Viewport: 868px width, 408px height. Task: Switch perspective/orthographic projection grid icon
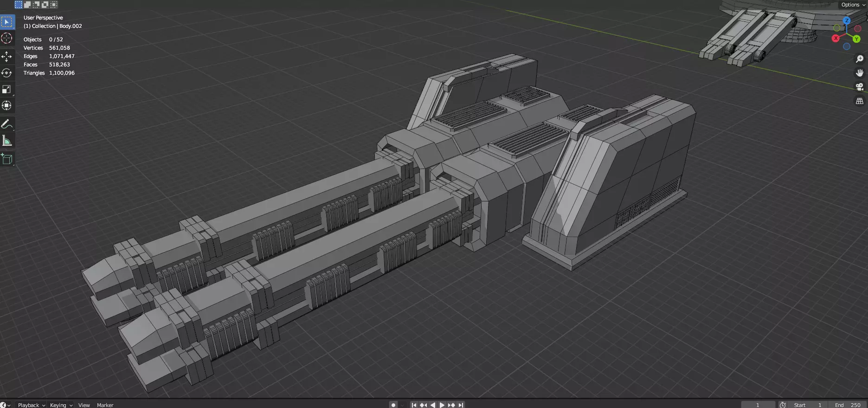860,101
